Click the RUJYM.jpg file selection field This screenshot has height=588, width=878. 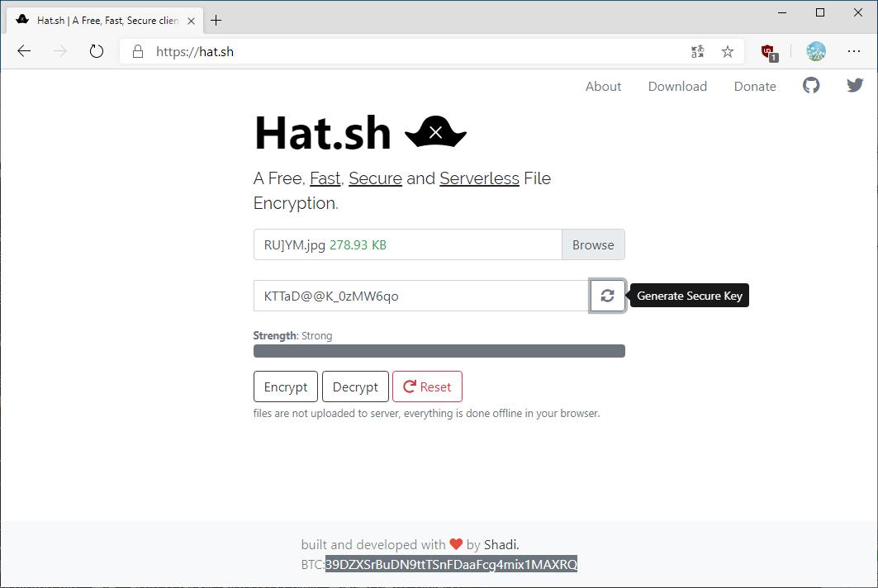click(x=408, y=244)
